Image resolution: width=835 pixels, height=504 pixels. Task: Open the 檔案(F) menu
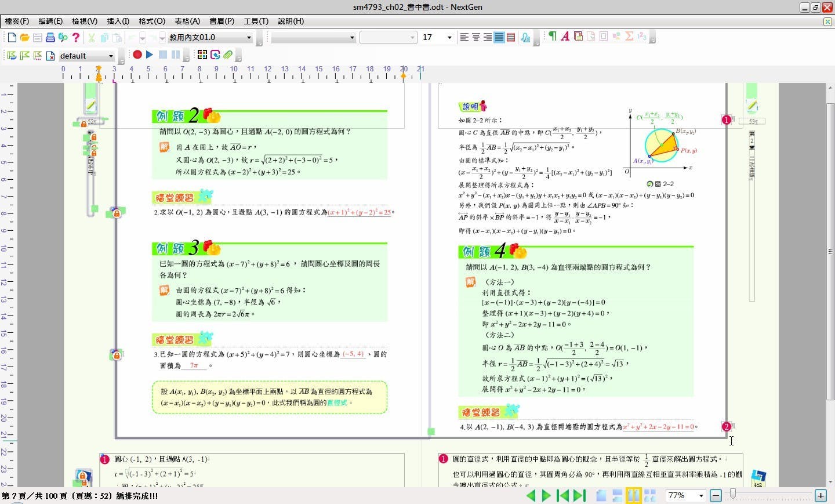17,21
